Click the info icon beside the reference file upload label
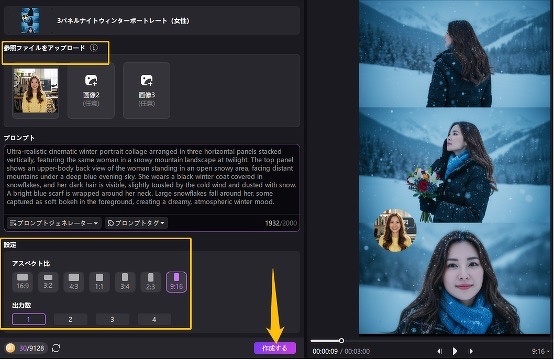Viewport: 554px width, 360px height. 94,48
